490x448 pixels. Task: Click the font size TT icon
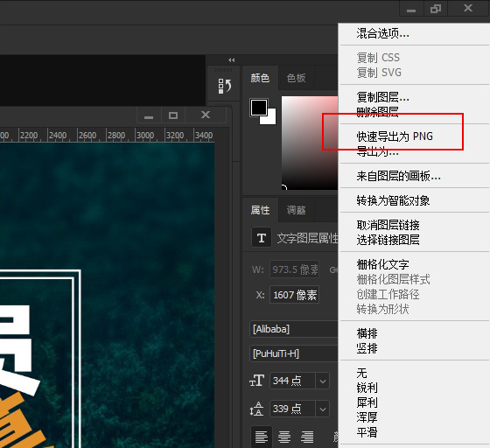(x=257, y=381)
